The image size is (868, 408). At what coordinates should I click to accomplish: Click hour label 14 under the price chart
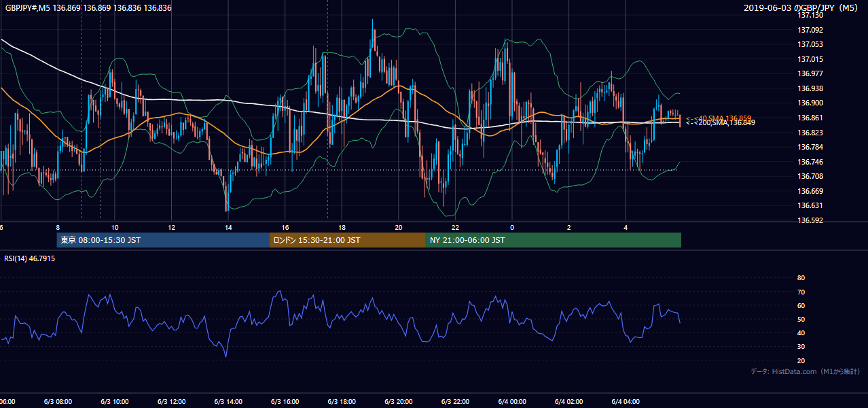(228, 227)
